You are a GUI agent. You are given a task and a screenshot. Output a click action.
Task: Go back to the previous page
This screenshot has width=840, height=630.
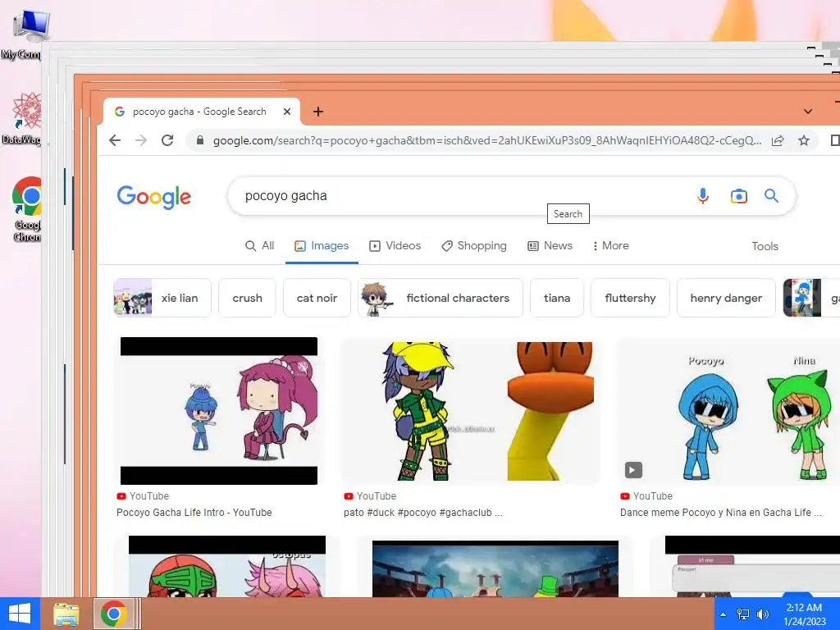click(x=115, y=140)
